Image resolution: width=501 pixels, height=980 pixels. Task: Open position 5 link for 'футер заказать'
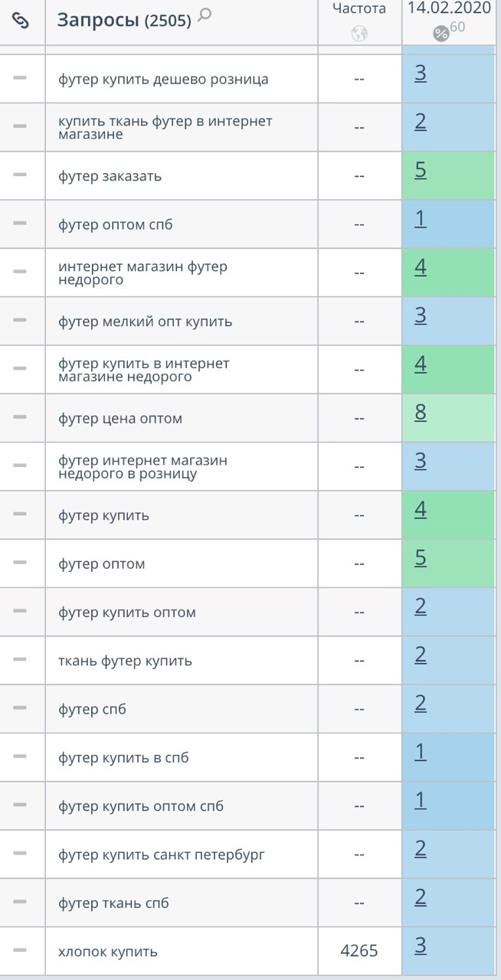[421, 171]
